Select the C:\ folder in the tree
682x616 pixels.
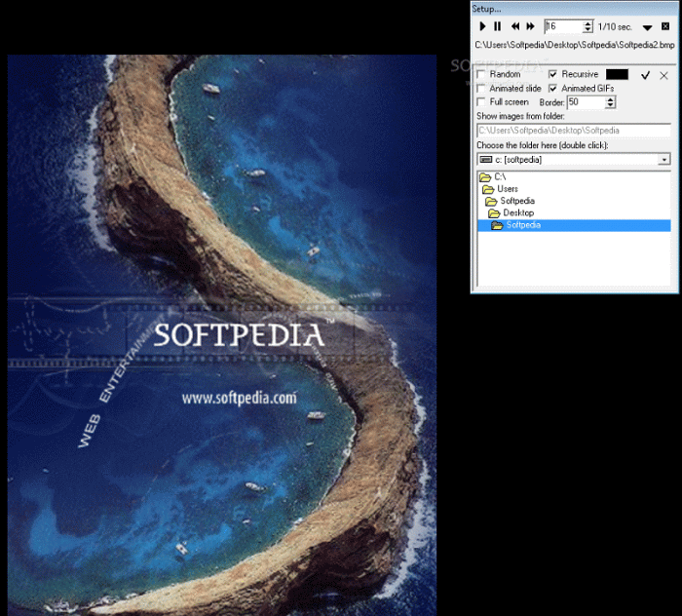[x=493, y=176]
